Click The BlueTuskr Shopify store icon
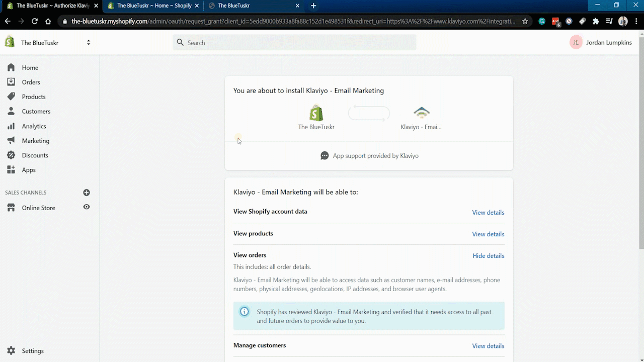The image size is (644, 362). (x=316, y=113)
